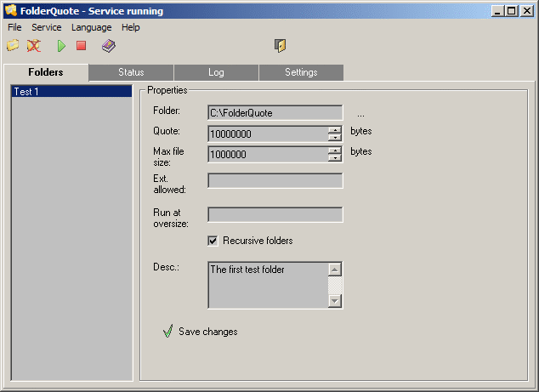539x392 pixels.
Task: Open the Language menu
Action: tap(92, 27)
